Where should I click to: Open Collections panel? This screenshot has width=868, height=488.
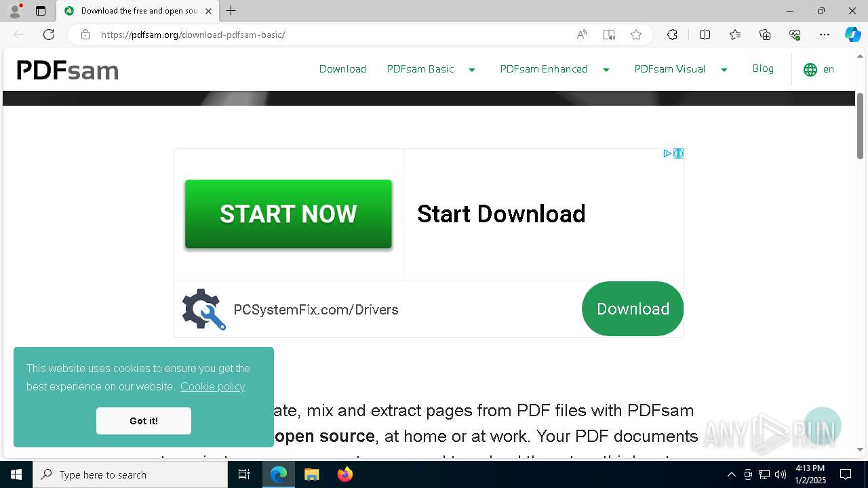(765, 35)
